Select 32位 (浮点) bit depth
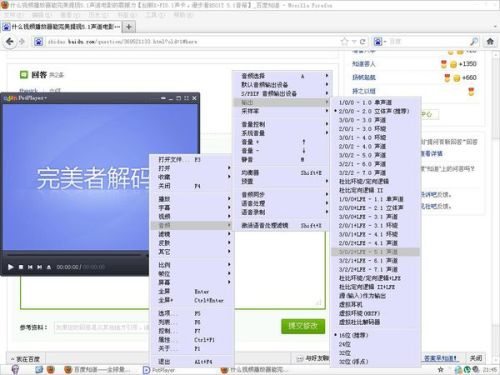Viewport: 500px width, 375px height. tap(353, 361)
